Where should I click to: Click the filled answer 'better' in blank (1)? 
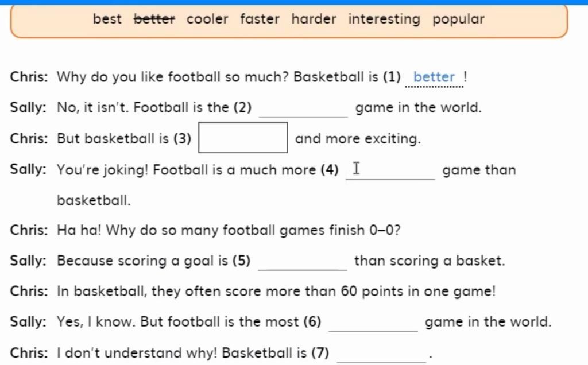click(434, 77)
